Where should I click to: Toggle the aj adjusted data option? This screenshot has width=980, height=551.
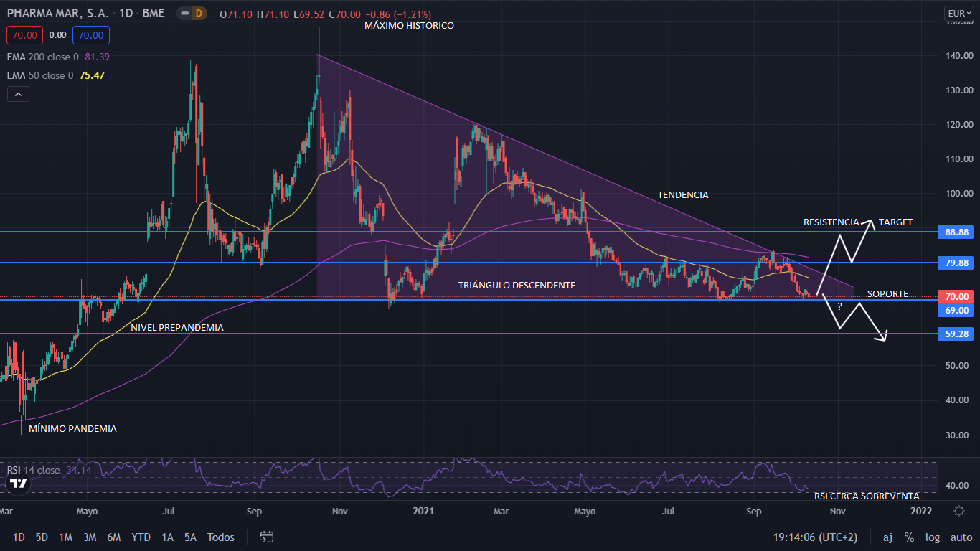(887, 537)
